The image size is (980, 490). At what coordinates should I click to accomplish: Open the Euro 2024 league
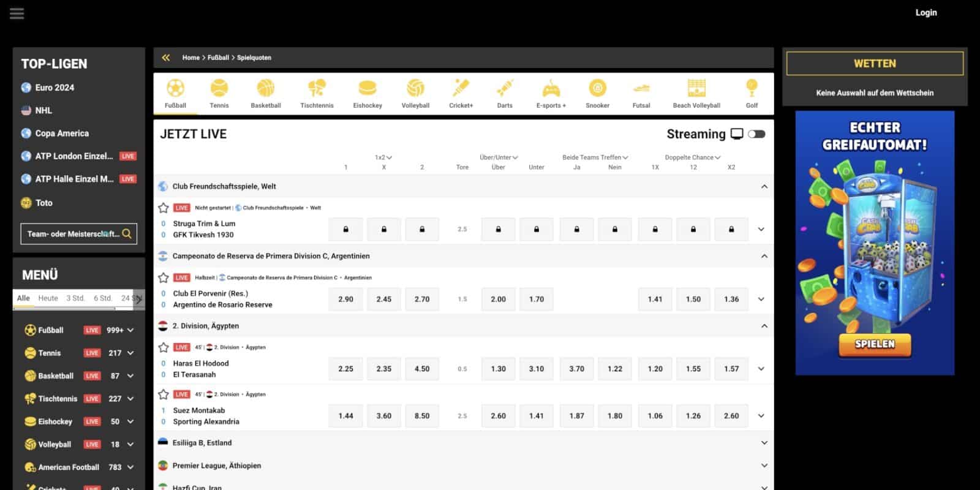click(x=55, y=88)
